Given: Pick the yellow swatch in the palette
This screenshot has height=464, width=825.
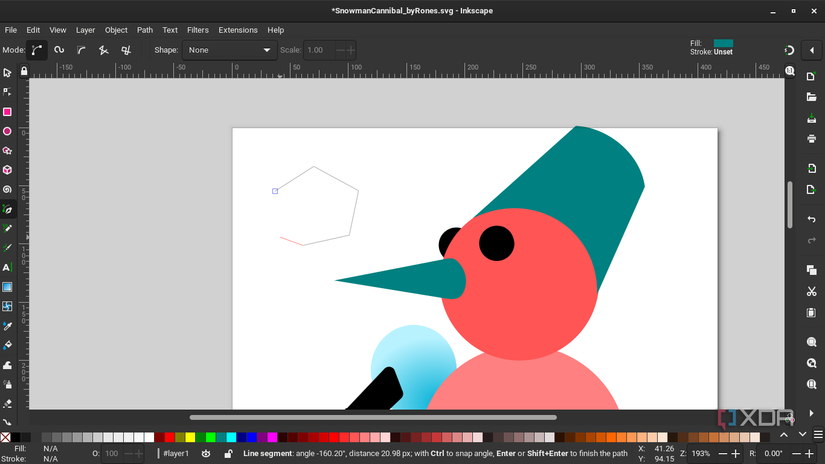Looking at the screenshot, I should 190,437.
